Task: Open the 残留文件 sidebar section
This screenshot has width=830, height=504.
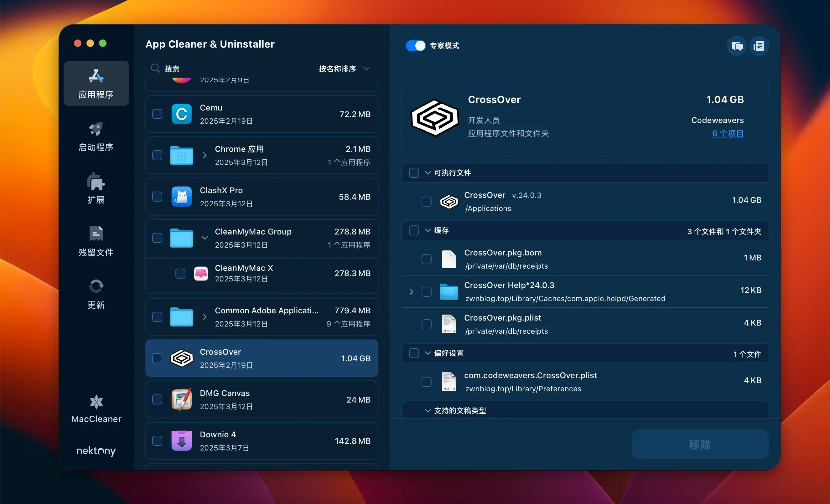Action: click(96, 241)
